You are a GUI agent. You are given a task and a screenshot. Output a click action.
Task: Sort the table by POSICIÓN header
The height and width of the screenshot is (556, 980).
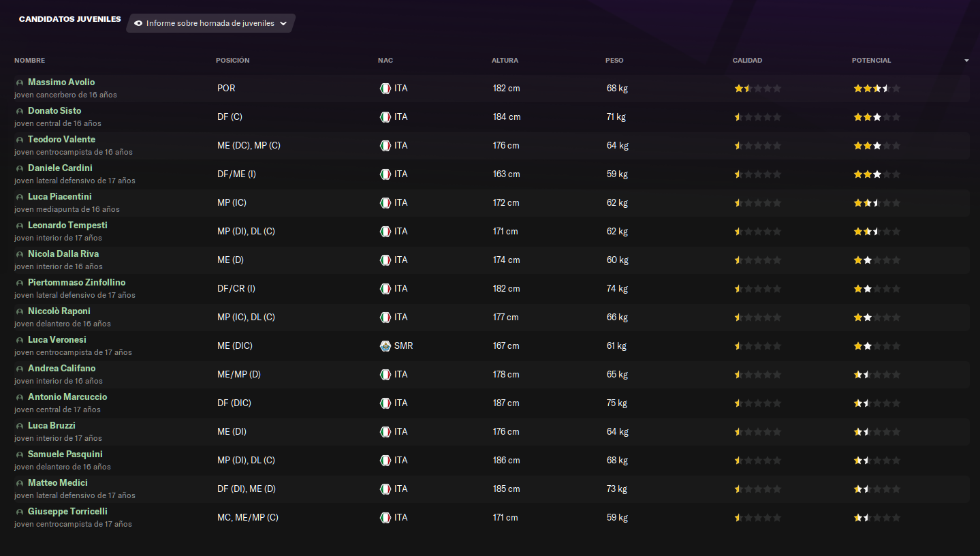(x=233, y=61)
